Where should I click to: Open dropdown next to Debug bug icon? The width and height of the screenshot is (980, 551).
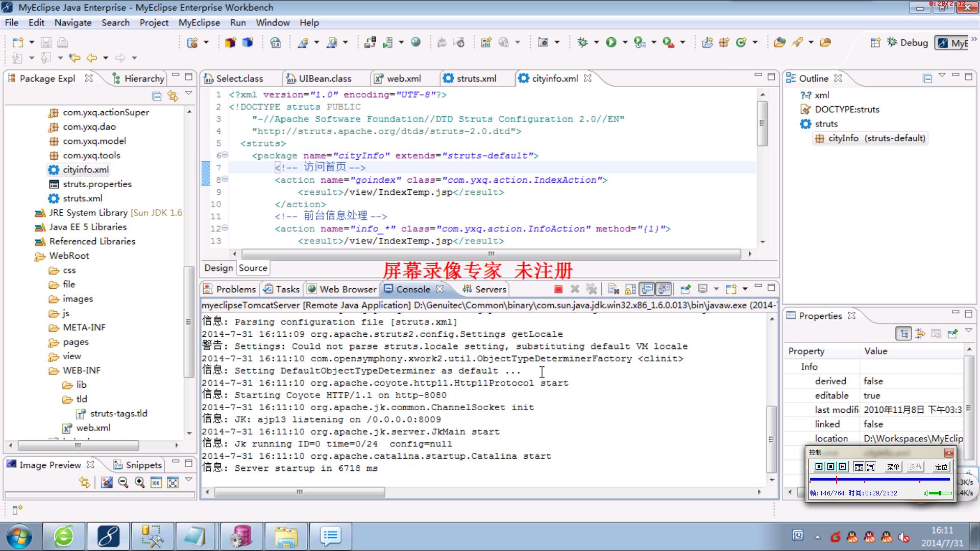[x=596, y=42]
